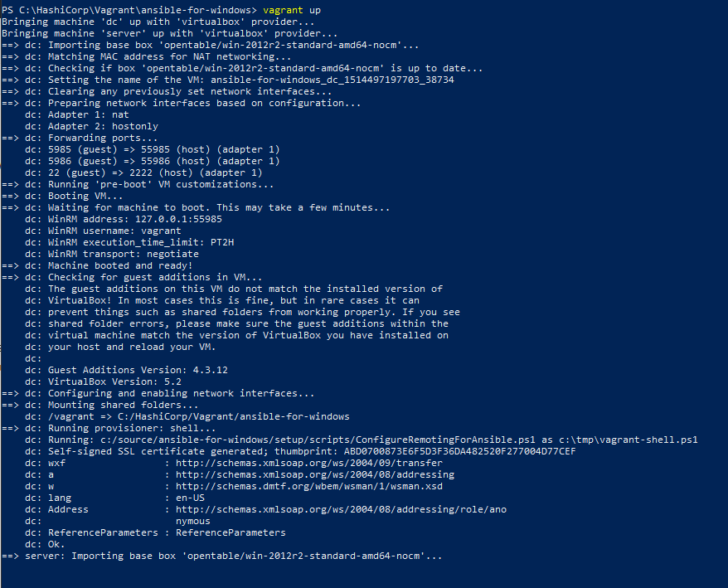Image resolution: width=728 pixels, height=588 pixels.
Task: Click the '22 (guest) => 2222 (host)' port line
Action: [155, 173]
